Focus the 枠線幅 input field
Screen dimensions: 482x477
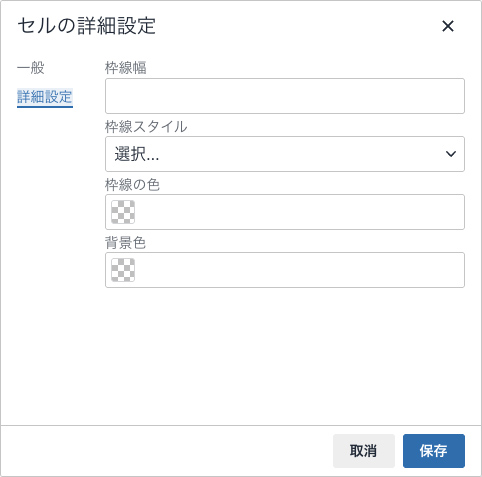click(285, 96)
